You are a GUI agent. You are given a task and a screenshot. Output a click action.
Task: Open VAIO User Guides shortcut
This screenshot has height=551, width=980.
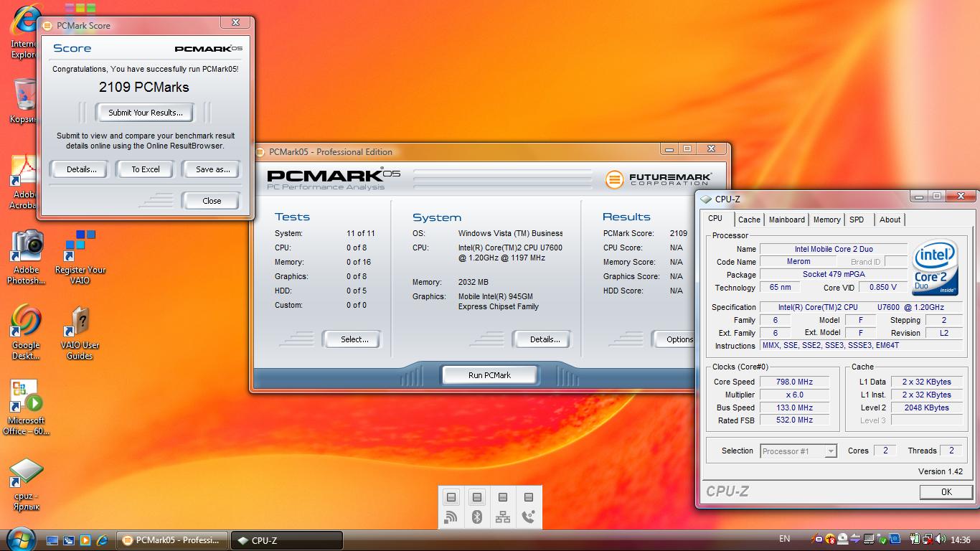(80, 332)
